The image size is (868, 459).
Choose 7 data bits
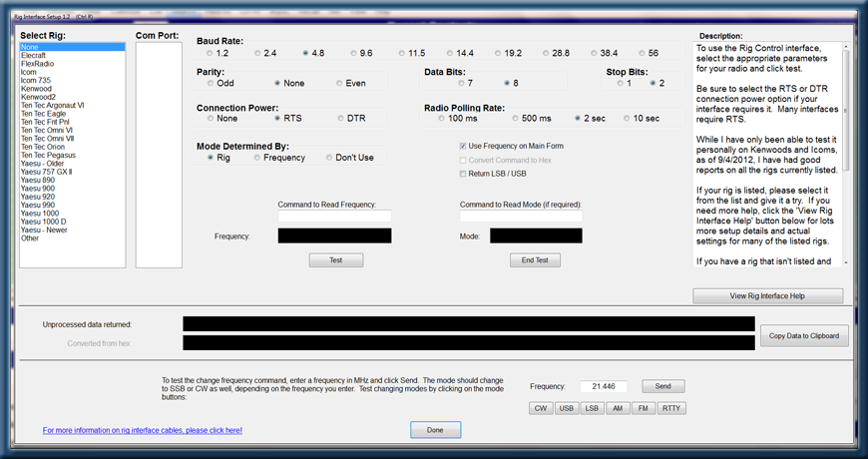(461, 83)
